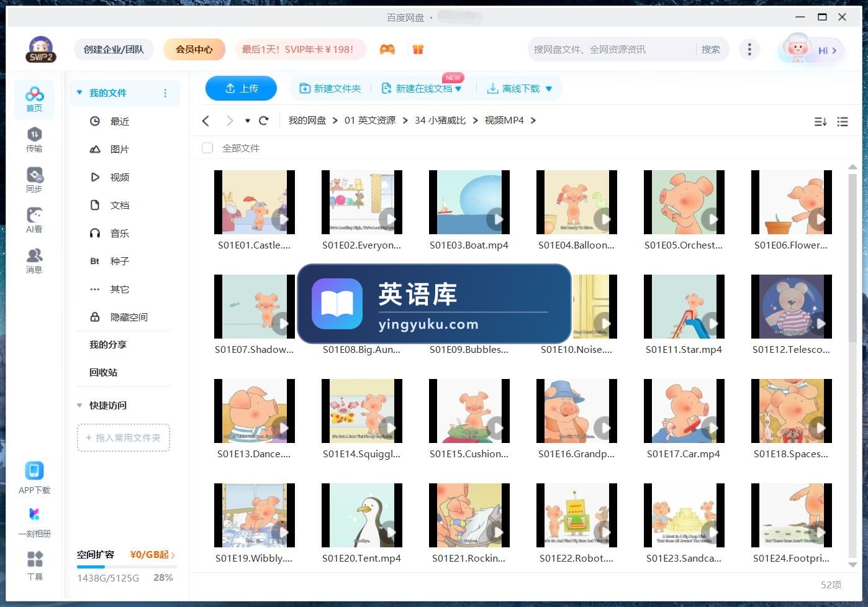The width and height of the screenshot is (868, 607).
Task: Navigate to 01 英文资源 breadcrumb
Action: pos(370,121)
